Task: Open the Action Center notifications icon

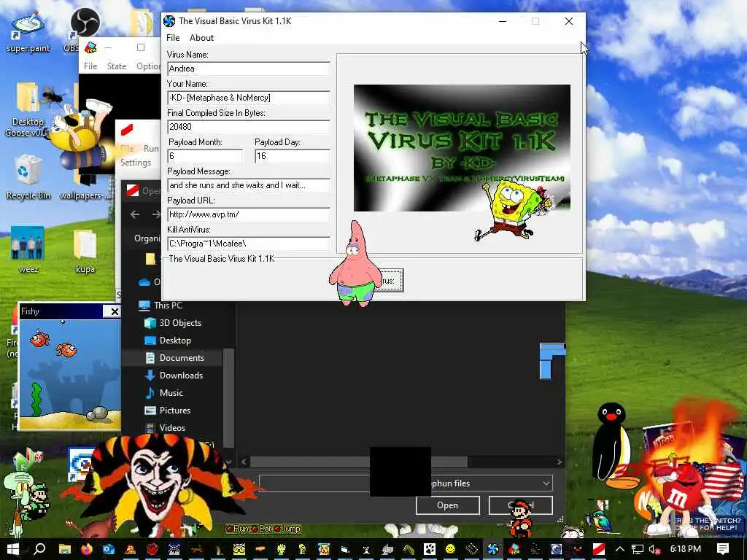Action: pos(722,549)
